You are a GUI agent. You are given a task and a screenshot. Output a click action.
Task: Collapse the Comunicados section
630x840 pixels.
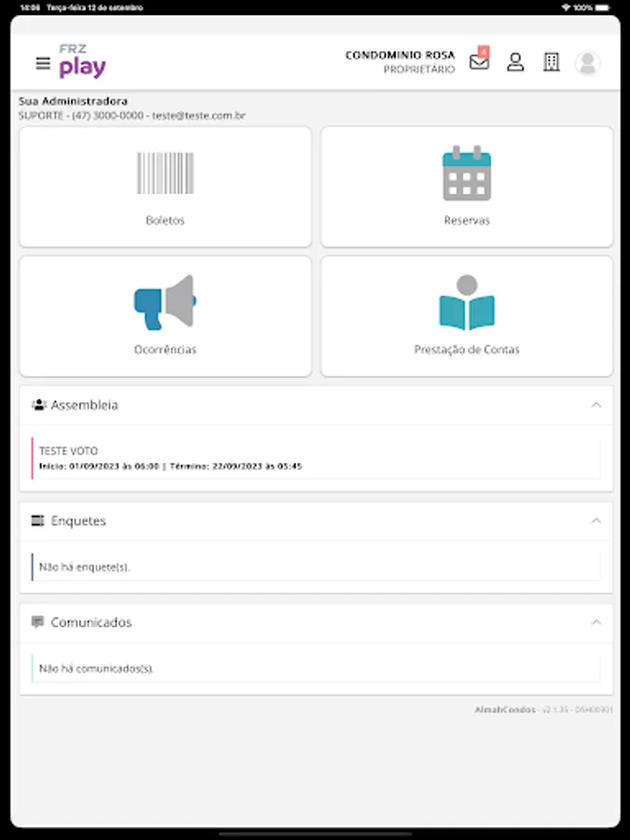click(595, 622)
